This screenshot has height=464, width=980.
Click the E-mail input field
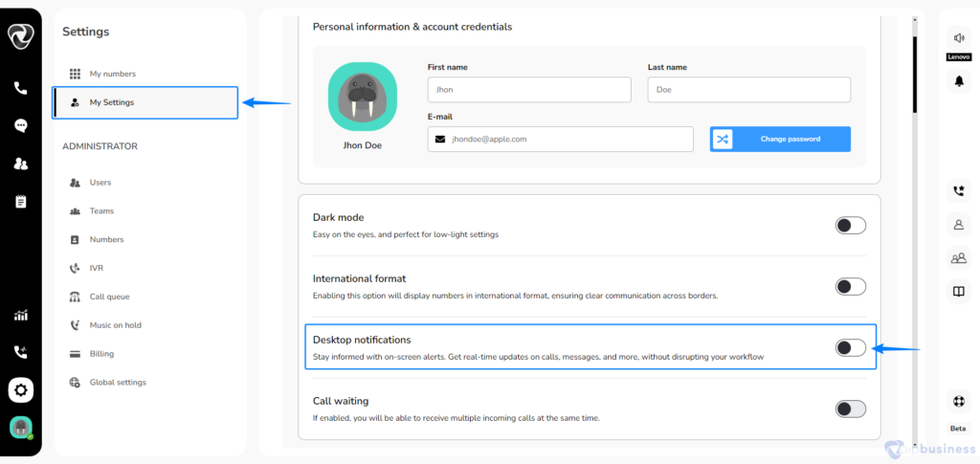coord(561,140)
